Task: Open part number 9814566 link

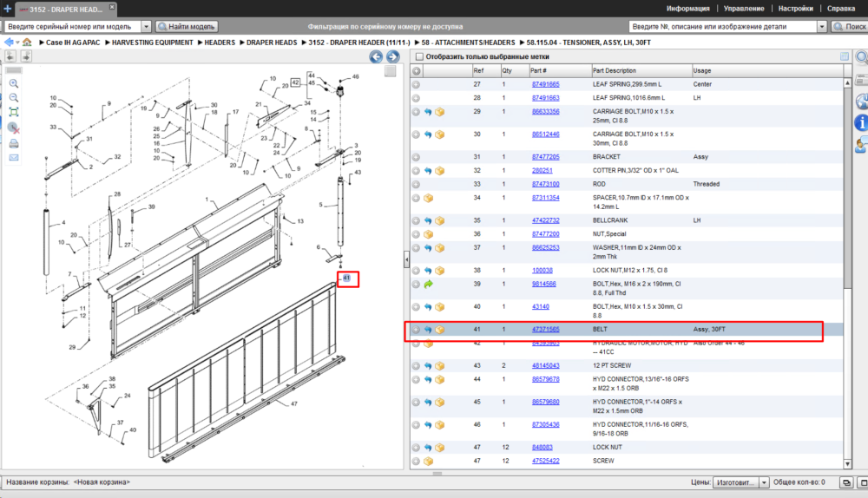Action: (543, 285)
